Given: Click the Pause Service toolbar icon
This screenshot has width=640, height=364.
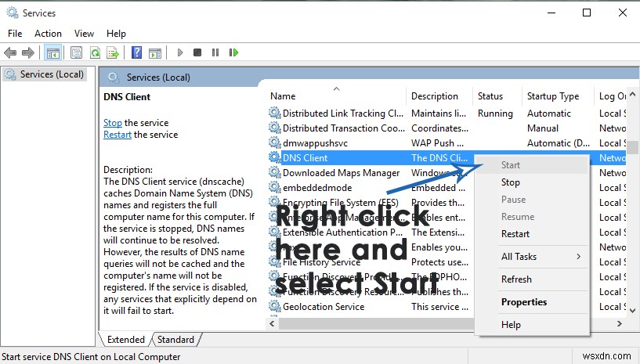Looking at the screenshot, I should click(215, 52).
